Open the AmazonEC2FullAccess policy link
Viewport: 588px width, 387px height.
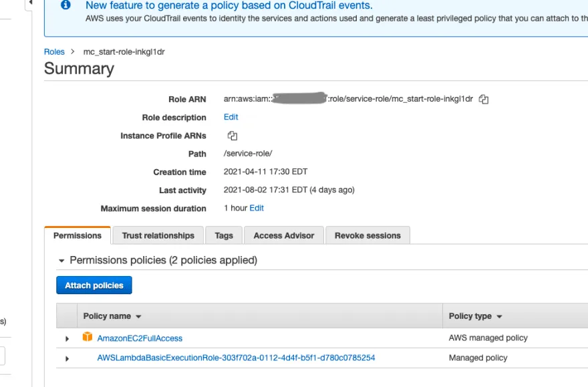[140, 338]
